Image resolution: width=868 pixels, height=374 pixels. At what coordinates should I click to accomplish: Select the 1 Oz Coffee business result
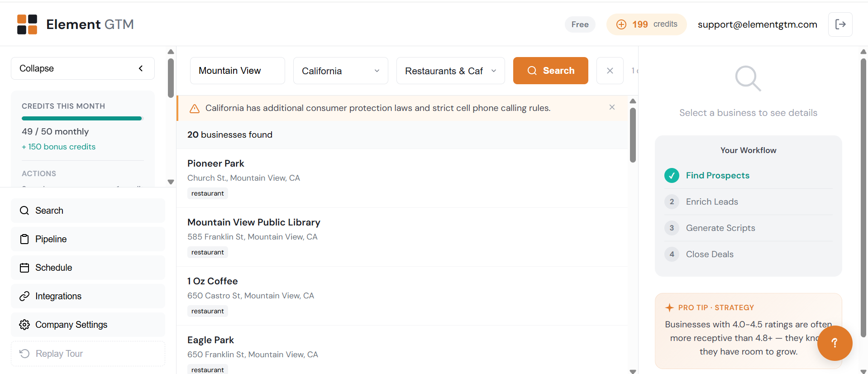pos(213,281)
